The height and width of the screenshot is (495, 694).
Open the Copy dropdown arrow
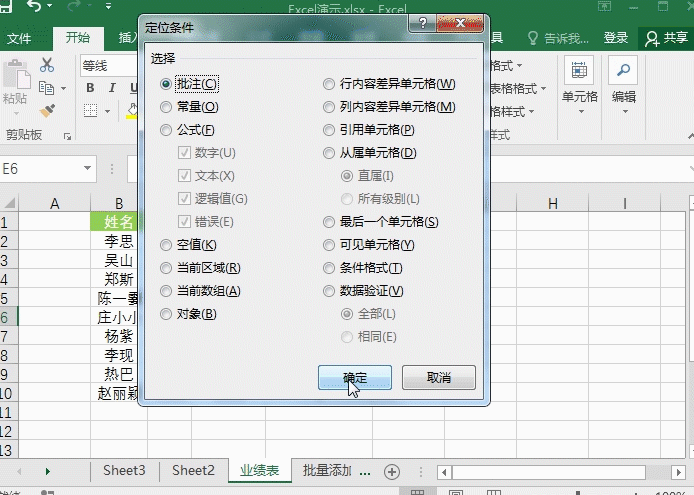[63, 88]
